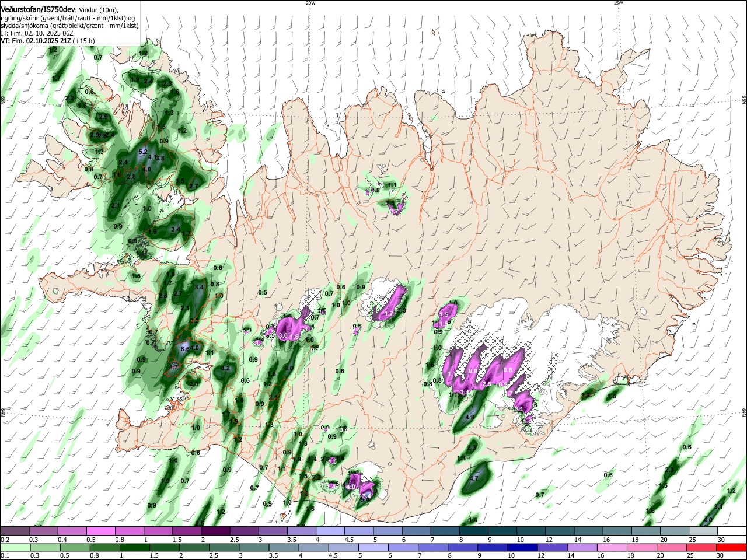Image resolution: width=747 pixels, height=560 pixels.
Task: Click the '0.1' label in rain legend
Action: pos(5,555)
